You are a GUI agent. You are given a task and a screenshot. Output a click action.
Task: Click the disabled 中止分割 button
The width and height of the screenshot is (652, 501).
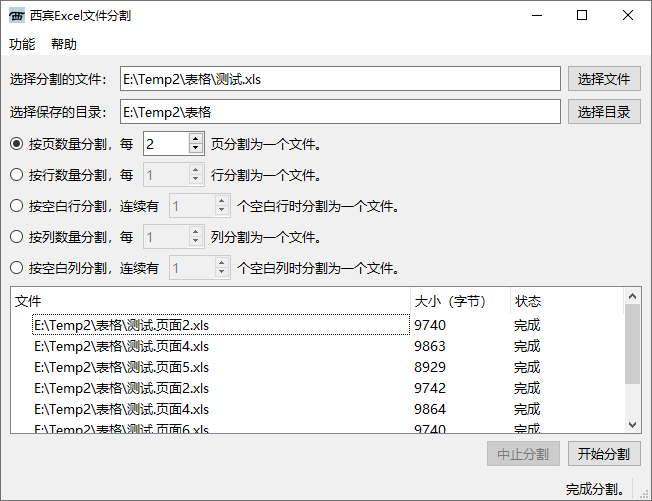pyautogui.click(x=523, y=454)
